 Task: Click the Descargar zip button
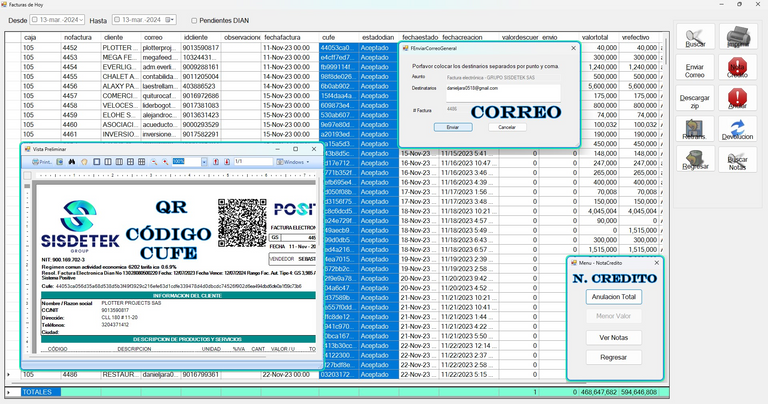click(695, 98)
